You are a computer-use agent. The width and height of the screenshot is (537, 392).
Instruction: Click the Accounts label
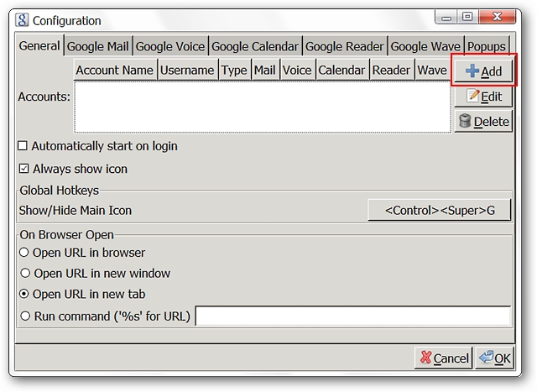point(44,97)
